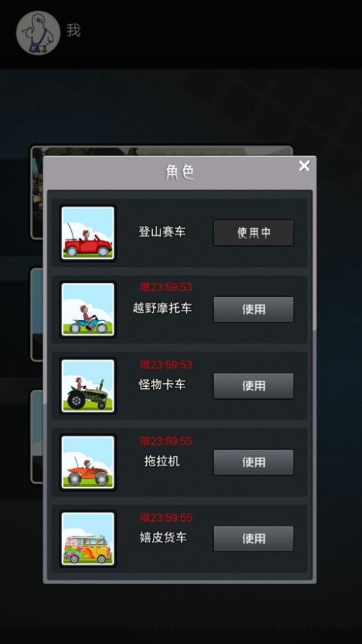Tap the 角色 dialog title
Screen dimensions: 362x644
[179, 172]
